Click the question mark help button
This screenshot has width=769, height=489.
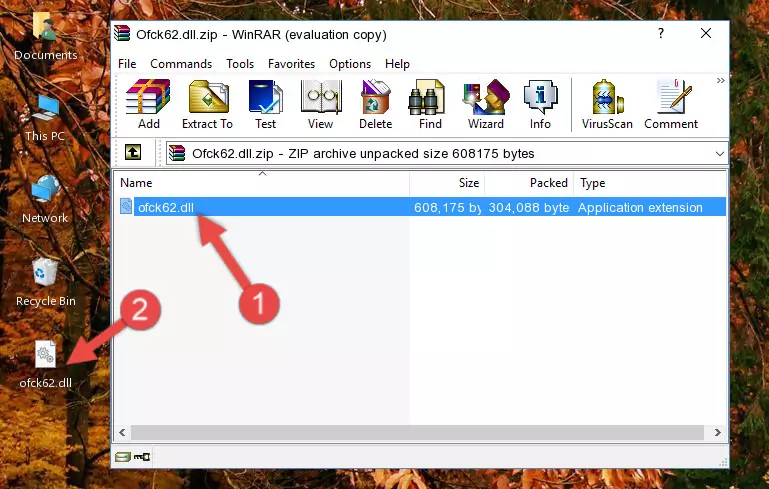[x=661, y=33]
